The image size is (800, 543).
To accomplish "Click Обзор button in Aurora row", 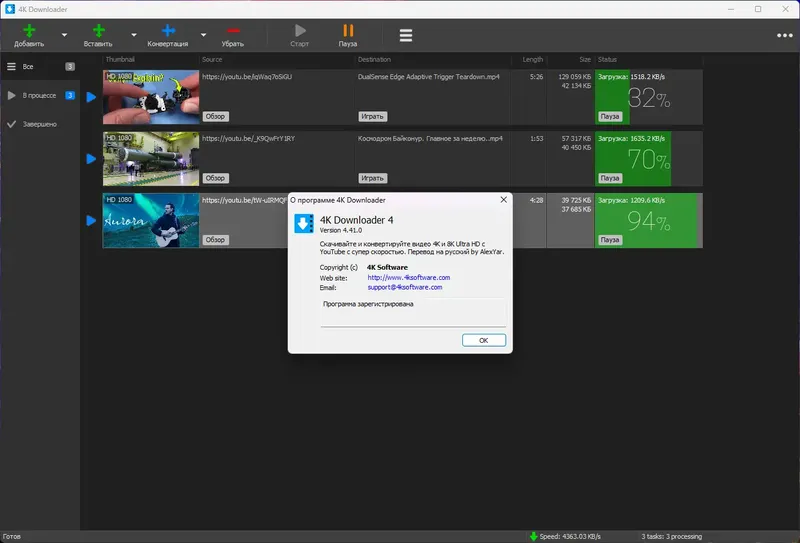I will point(215,239).
